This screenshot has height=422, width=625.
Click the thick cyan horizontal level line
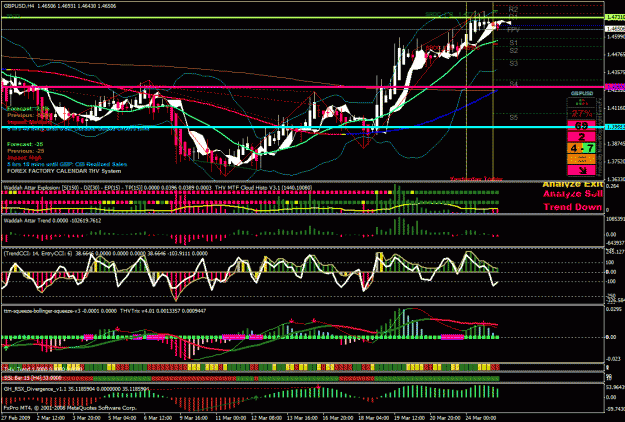pos(303,127)
